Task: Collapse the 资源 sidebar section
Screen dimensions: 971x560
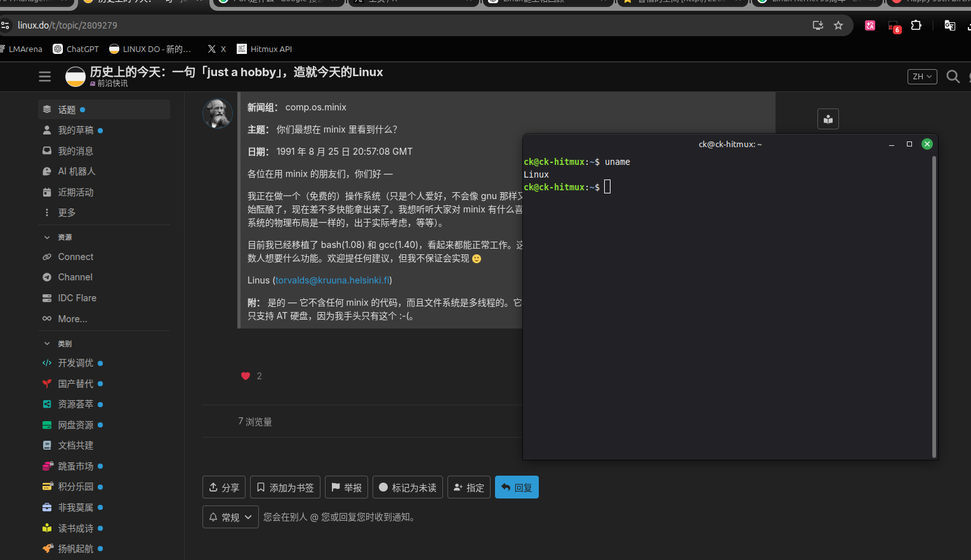Action: [58, 237]
